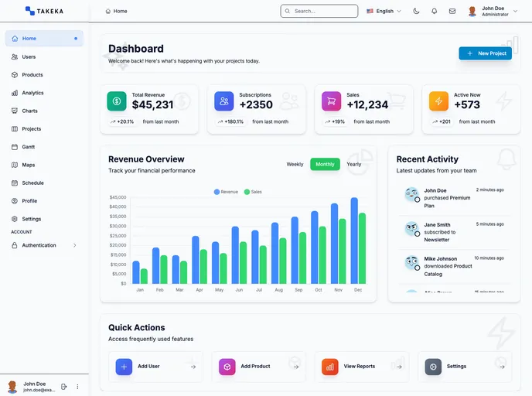Open John Doe Administrator profile dropdown

click(491, 11)
